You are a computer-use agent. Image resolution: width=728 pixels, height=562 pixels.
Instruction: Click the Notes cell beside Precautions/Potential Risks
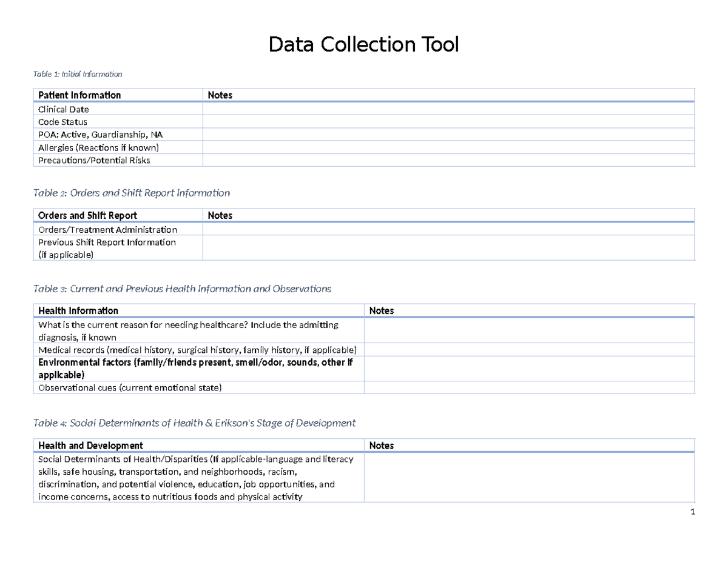point(448,160)
